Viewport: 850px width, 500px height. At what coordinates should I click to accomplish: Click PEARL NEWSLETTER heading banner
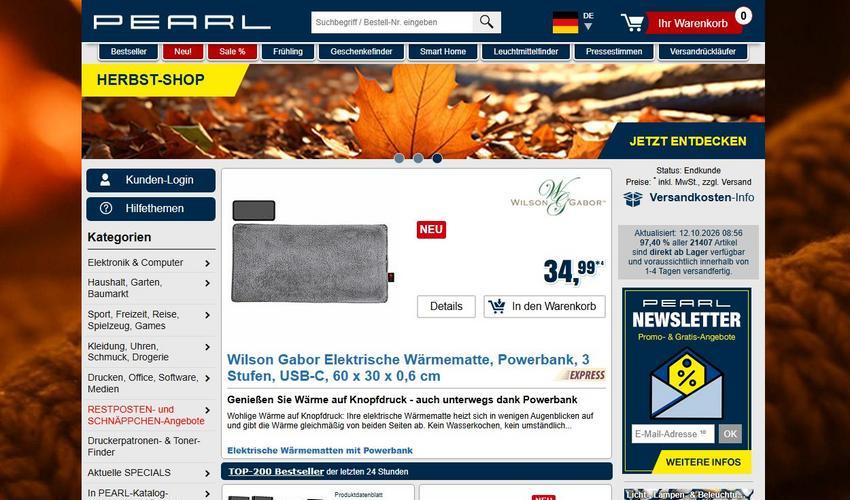(x=686, y=315)
